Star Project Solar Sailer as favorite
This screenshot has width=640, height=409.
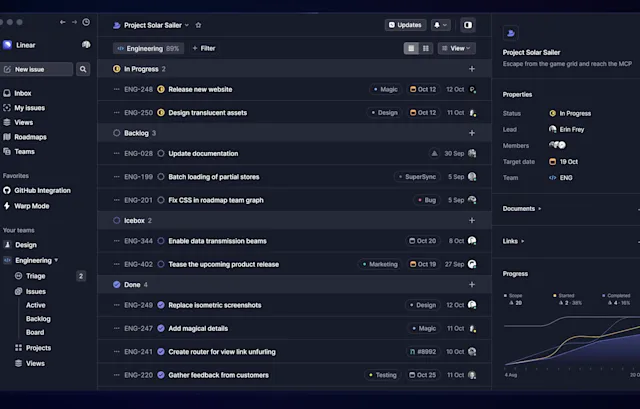pos(198,25)
